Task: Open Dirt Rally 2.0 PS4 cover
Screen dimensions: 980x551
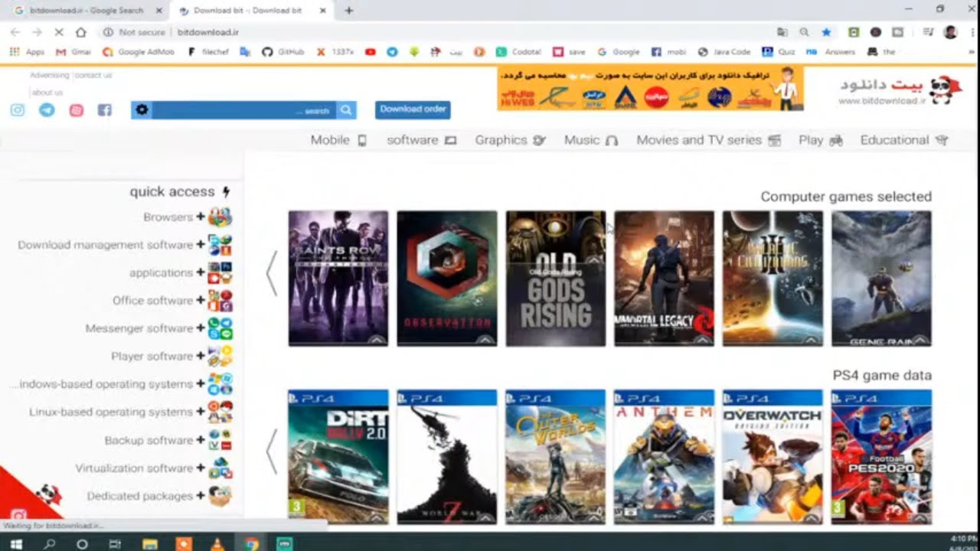Action: tap(338, 457)
